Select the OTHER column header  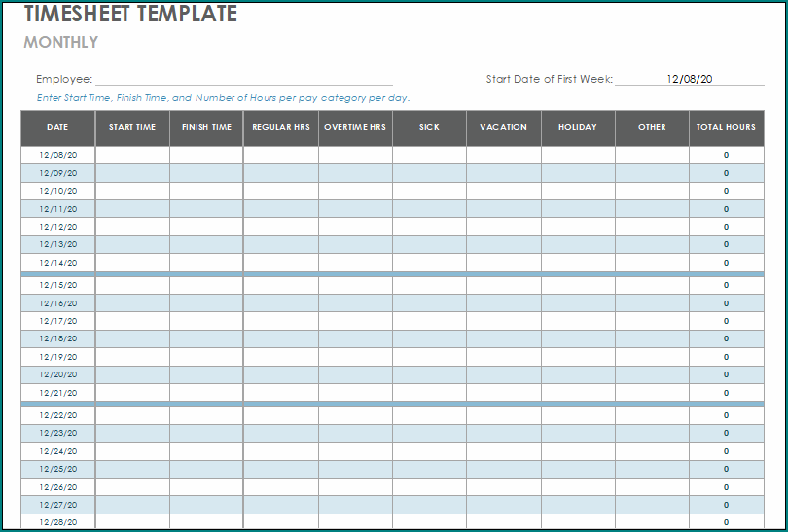[653, 128]
